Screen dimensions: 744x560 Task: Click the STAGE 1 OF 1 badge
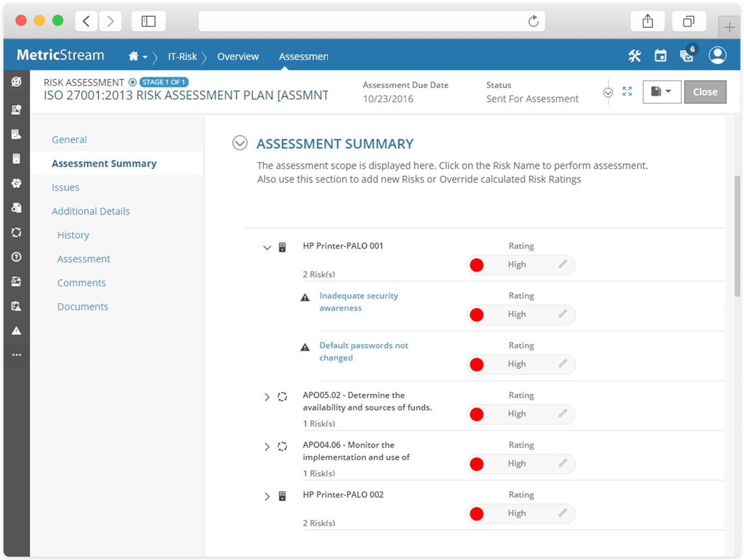pos(164,82)
